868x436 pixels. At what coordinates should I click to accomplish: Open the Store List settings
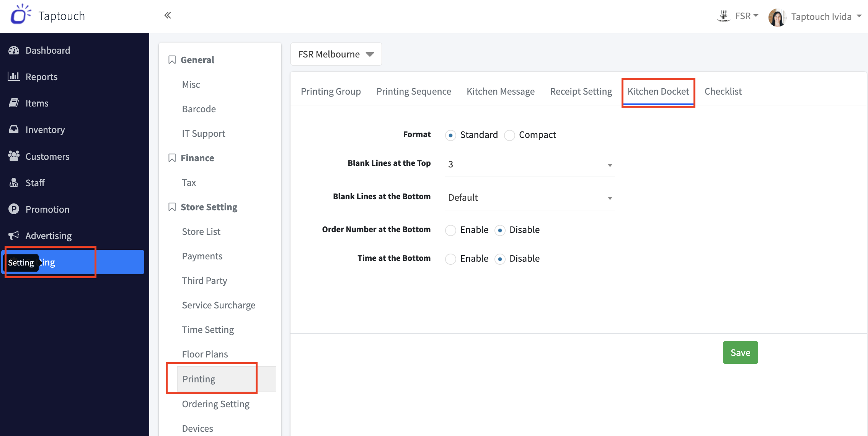pos(201,231)
